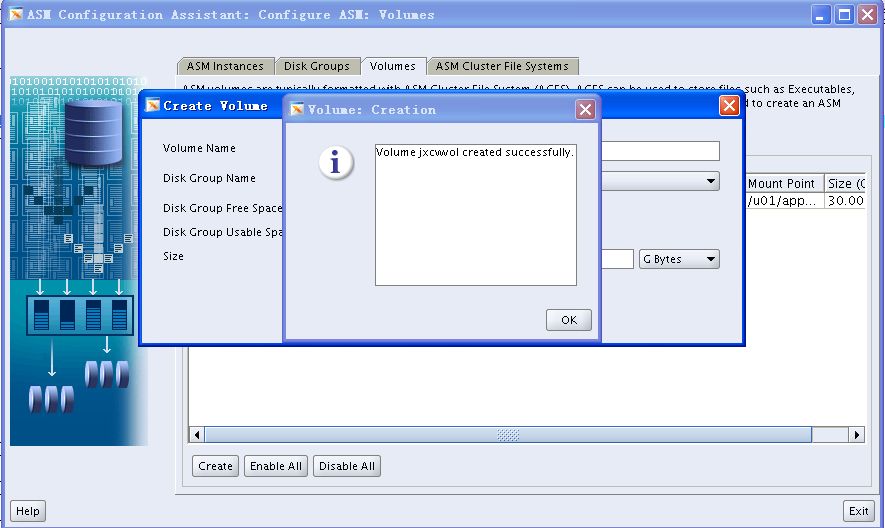Open the ASM Cluster File Systems tab
Image resolution: width=885 pixels, height=528 pixels.
(x=502, y=66)
